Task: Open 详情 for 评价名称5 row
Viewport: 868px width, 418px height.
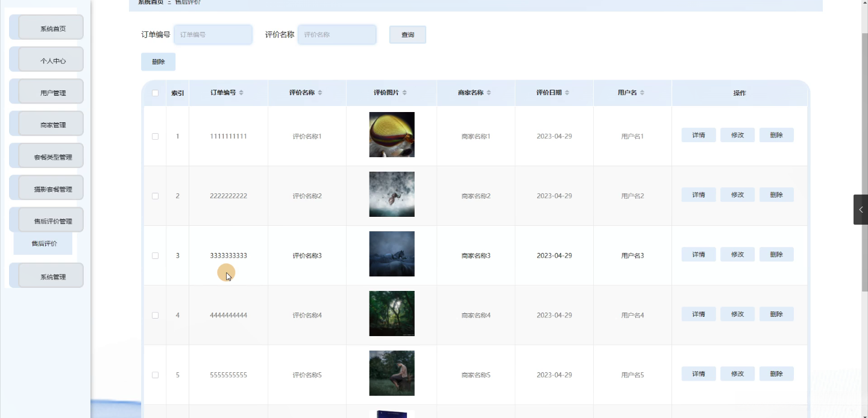Action: tap(699, 373)
